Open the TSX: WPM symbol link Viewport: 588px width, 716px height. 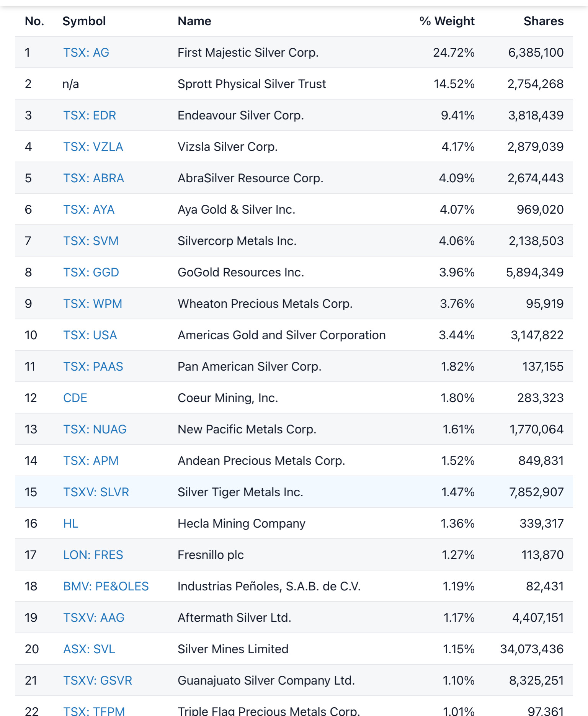coord(93,304)
